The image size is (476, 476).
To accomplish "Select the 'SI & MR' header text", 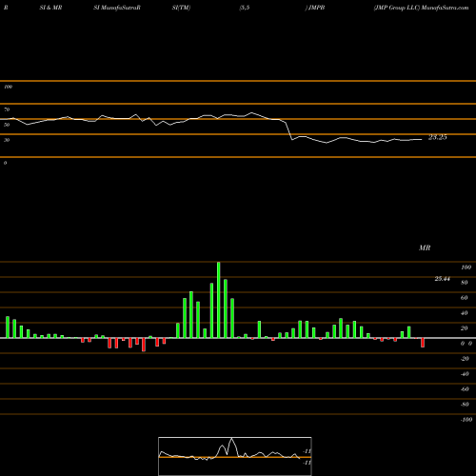I will click(50, 8).
